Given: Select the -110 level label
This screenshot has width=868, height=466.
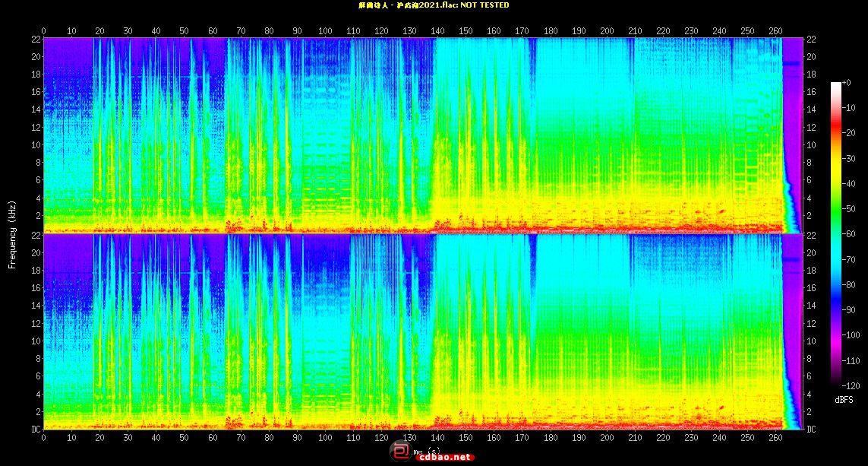Looking at the screenshot, I should click(851, 361).
